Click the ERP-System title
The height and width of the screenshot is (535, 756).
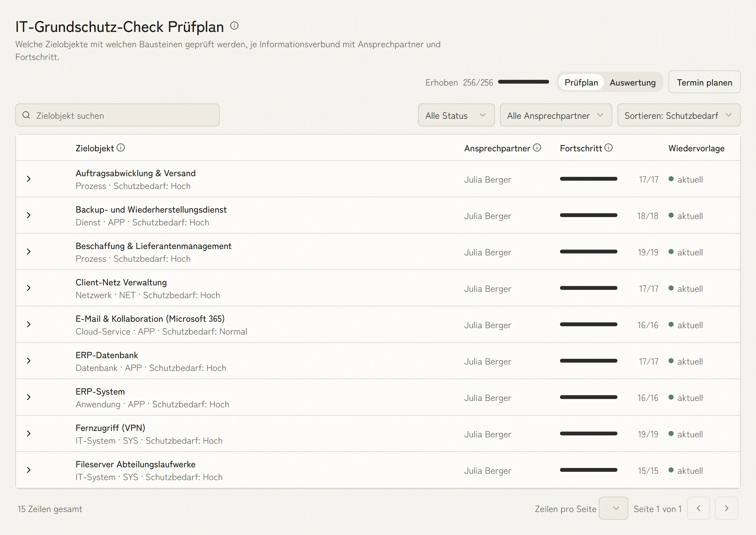click(x=100, y=391)
